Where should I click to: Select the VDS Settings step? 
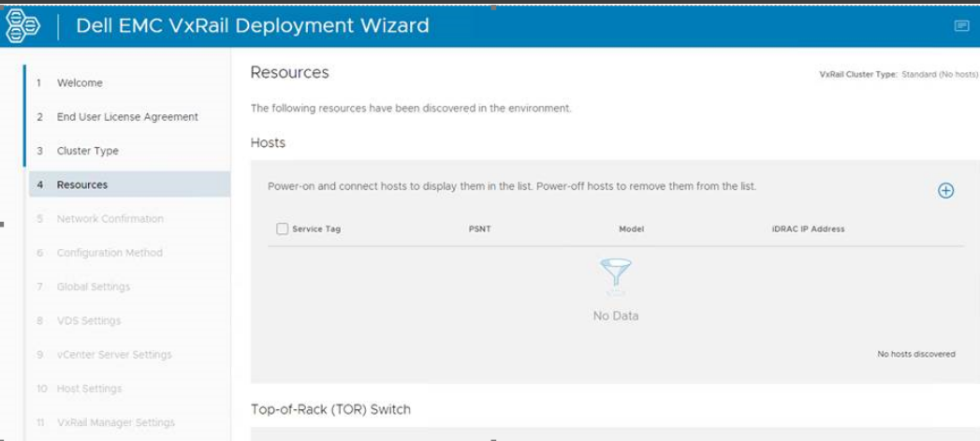pos(128,321)
